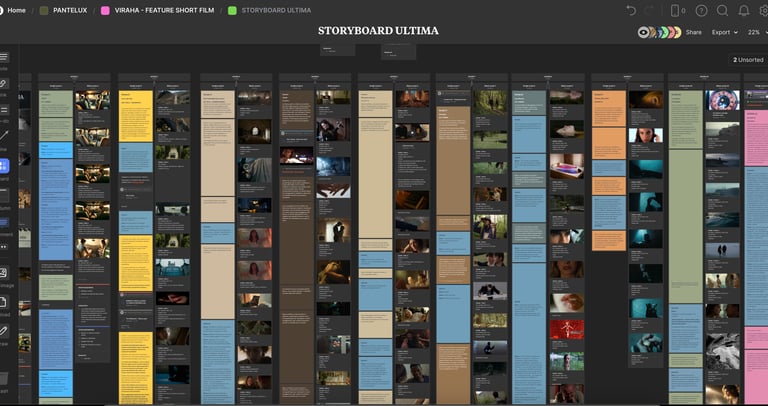Open the PANTELUX board breadcrumb

point(70,10)
